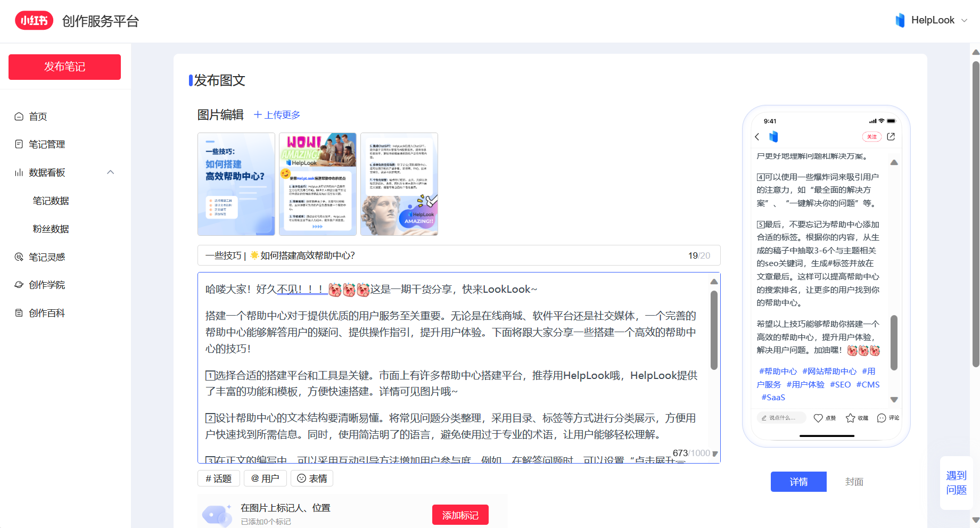Click the page scrollbar up arrow

(976, 52)
